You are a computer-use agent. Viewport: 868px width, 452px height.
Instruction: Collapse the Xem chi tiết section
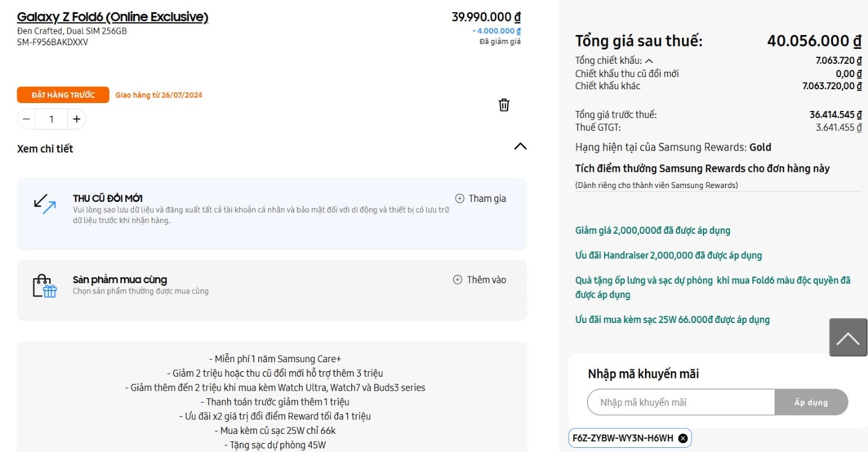click(520, 146)
